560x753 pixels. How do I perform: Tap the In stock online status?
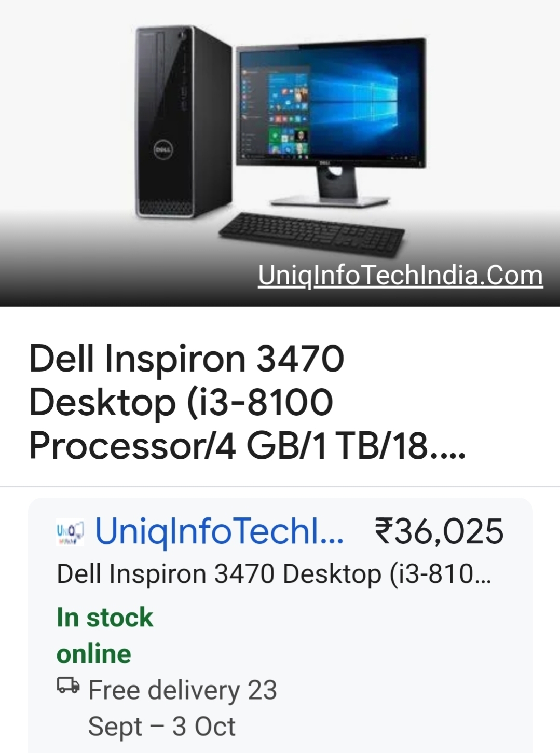click(x=105, y=636)
